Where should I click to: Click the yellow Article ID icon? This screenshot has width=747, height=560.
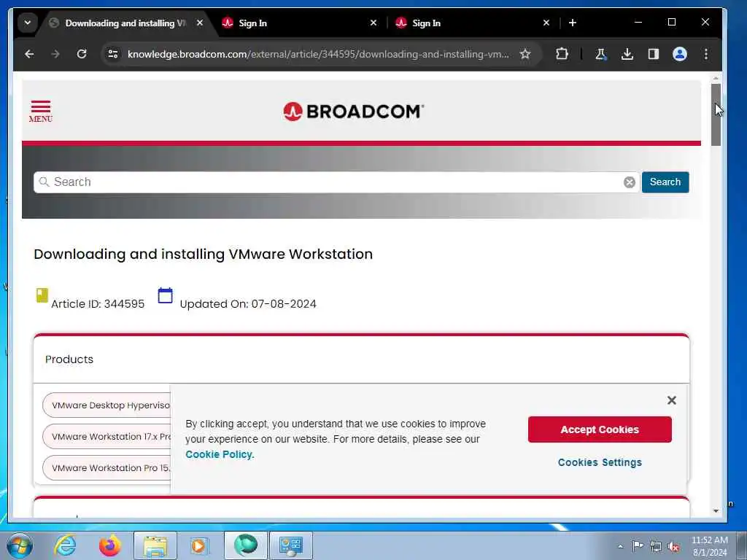[42, 295]
